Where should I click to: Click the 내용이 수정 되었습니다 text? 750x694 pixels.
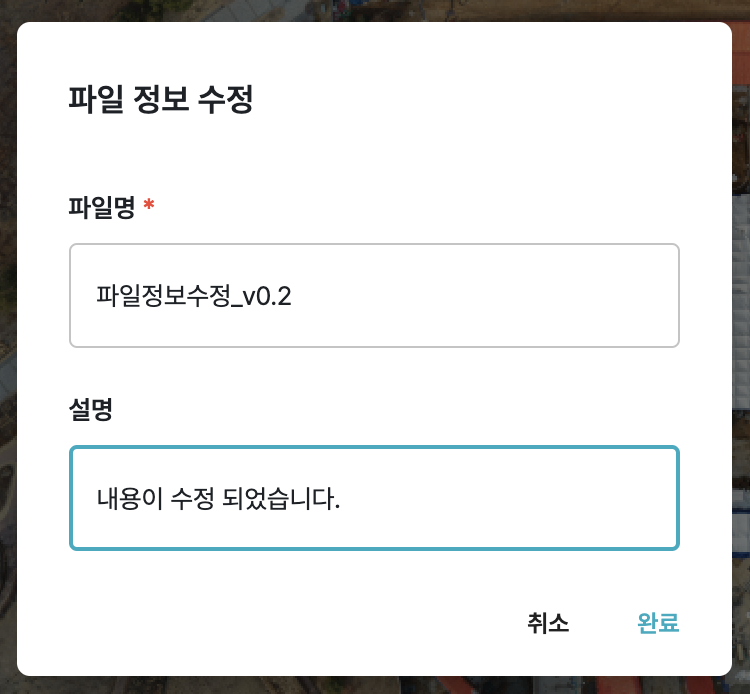click(x=218, y=498)
